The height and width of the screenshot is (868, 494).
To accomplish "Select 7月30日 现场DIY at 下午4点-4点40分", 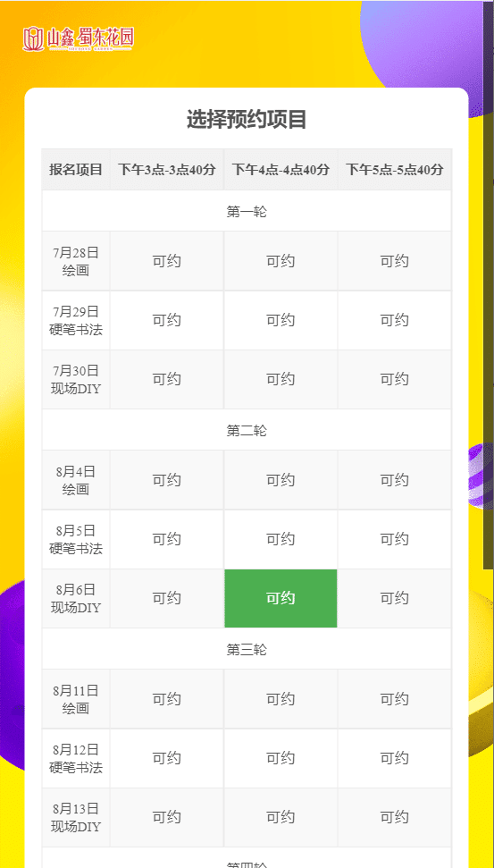I will coord(280,379).
